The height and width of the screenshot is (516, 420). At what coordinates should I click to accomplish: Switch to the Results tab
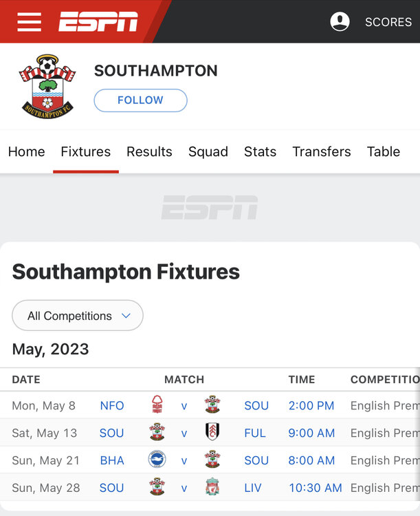pos(149,151)
